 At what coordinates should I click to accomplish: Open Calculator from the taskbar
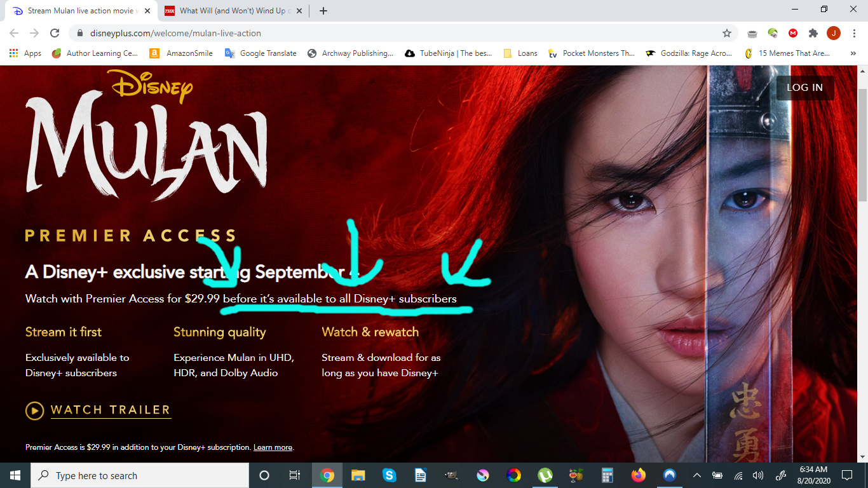(607, 475)
